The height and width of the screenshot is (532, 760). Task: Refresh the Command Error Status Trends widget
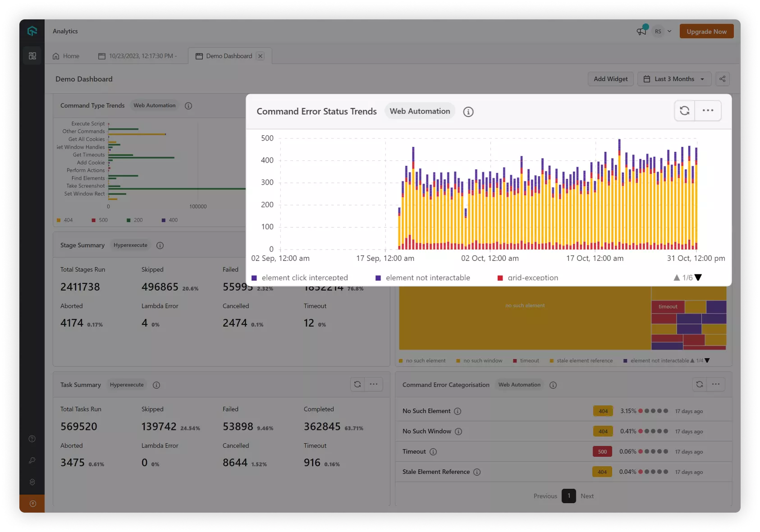point(684,111)
